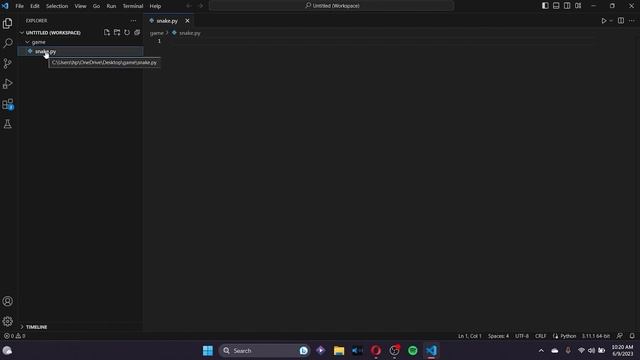
Task: Open the Selection menu
Action: pos(57,6)
